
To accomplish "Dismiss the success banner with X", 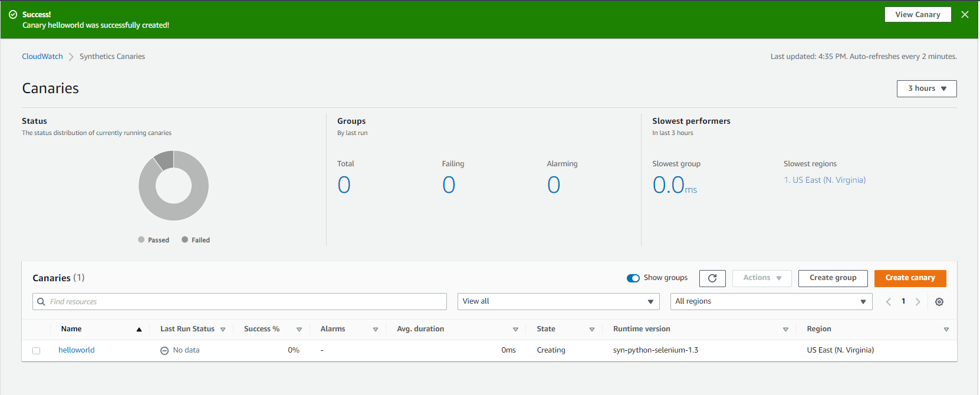I will (965, 15).
